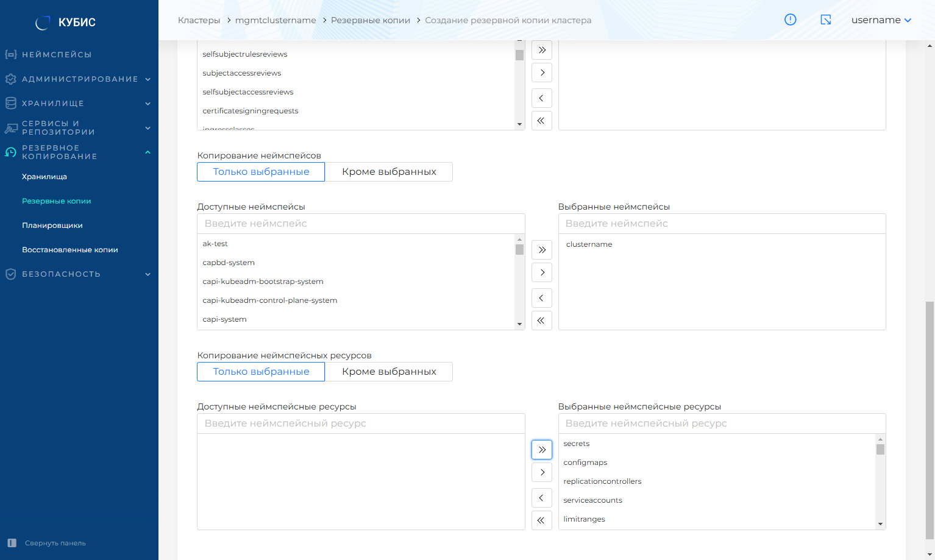
Task: Select 'Кроме выбранных' for namespace copying
Action: pos(389,172)
